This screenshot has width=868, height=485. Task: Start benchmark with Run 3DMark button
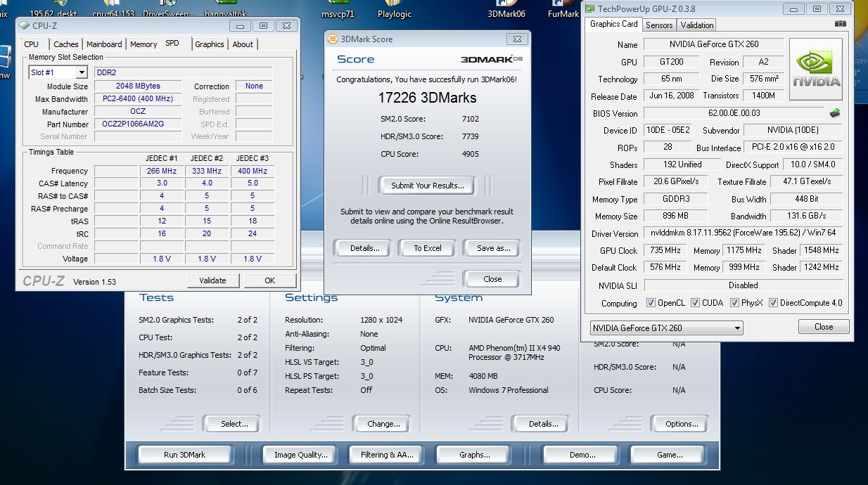(x=184, y=455)
